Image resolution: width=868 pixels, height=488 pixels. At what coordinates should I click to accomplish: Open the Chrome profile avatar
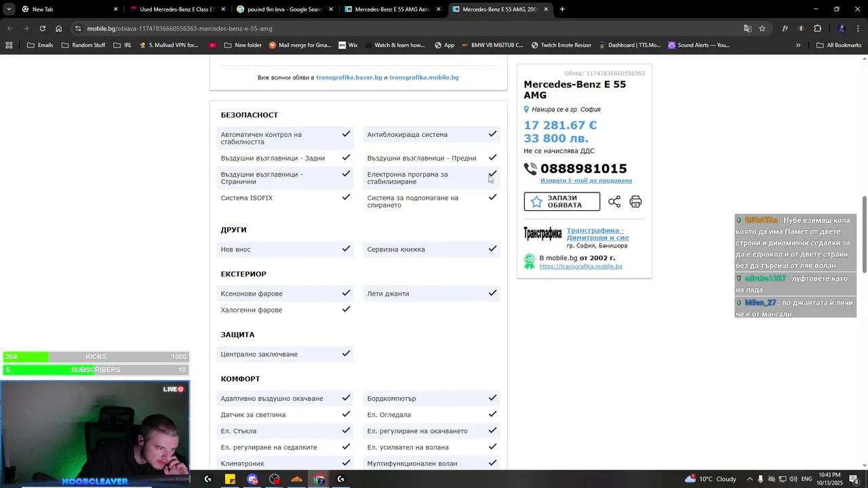(x=842, y=28)
